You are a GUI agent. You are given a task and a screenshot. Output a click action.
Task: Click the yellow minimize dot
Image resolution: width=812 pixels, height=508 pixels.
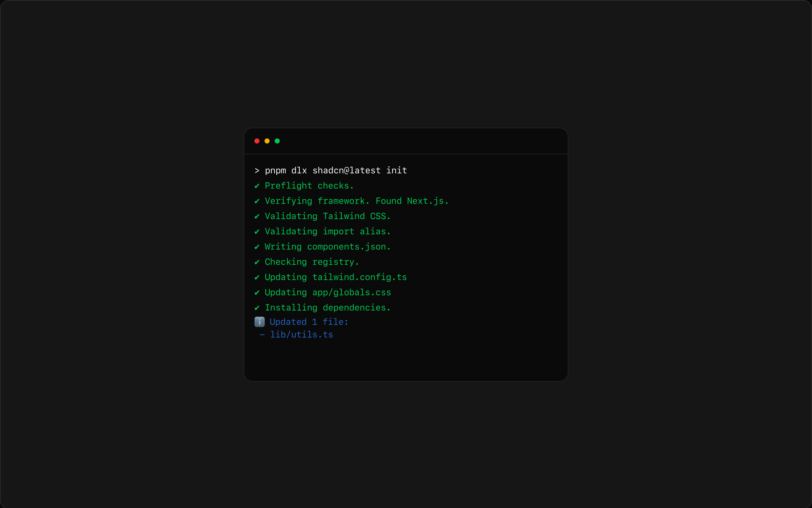267,141
